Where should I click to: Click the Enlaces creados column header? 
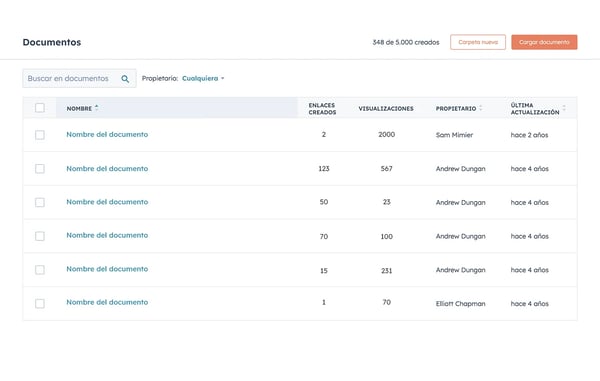322,109
